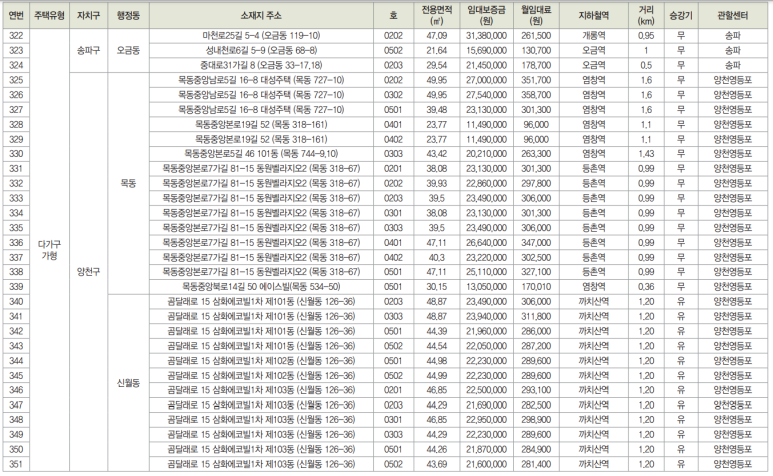Select the 송파구 district cell
This screenshot has height=476, width=773.
[x=89, y=50]
